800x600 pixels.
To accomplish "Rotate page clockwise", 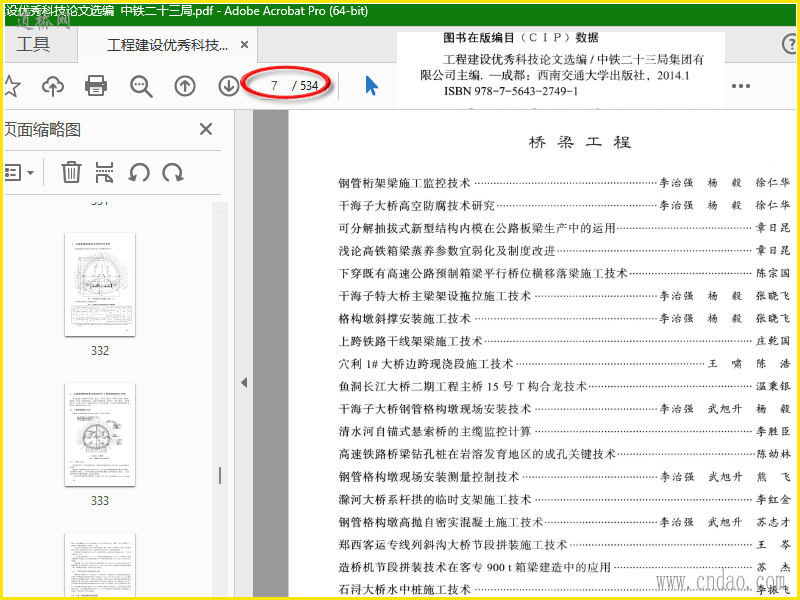I will pos(173,173).
